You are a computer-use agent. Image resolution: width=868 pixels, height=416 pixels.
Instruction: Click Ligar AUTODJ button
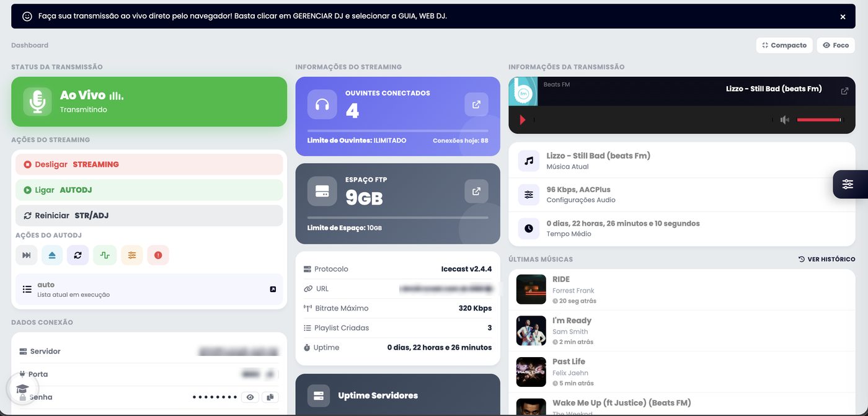(149, 190)
